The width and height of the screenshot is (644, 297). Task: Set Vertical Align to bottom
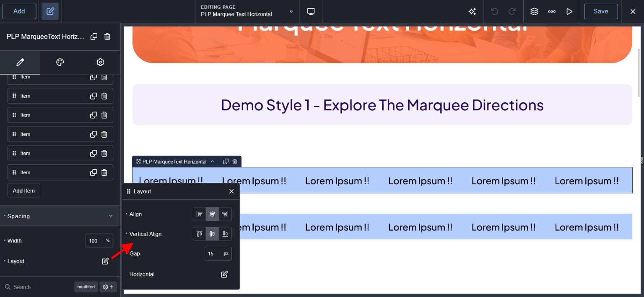pyautogui.click(x=225, y=234)
